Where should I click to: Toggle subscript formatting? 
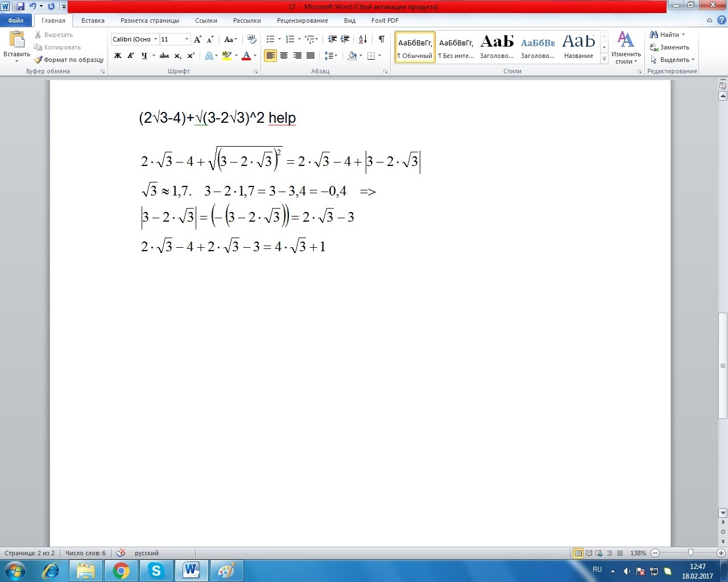click(178, 56)
